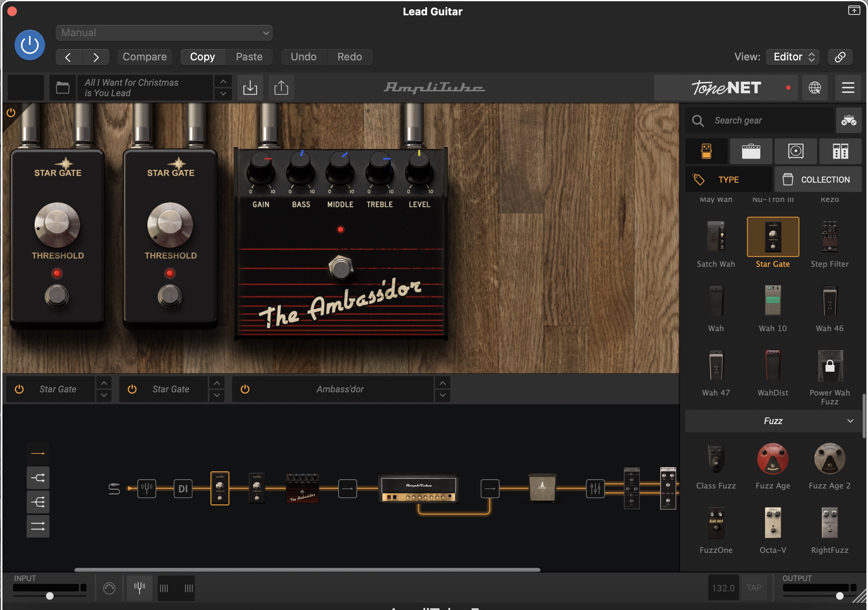
Task: Select the cabinet block in signal chain
Action: (x=542, y=488)
